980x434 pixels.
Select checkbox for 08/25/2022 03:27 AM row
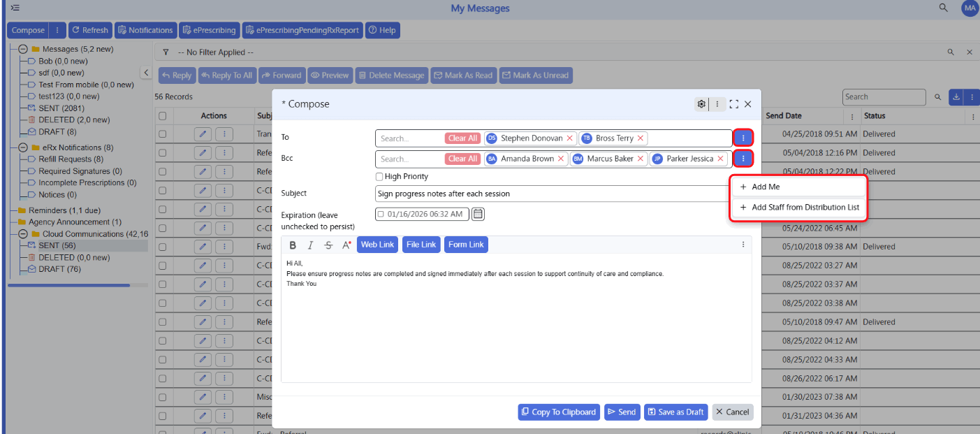point(163,266)
